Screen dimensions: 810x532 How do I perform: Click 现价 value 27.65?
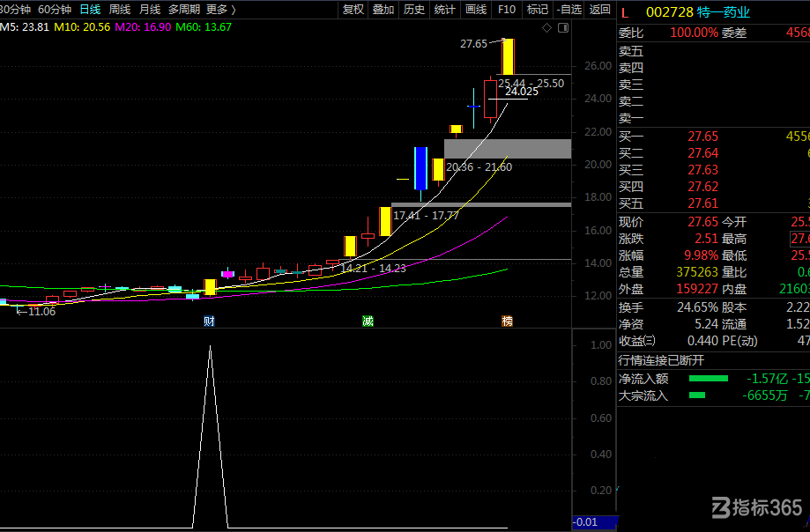coord(702,222)
